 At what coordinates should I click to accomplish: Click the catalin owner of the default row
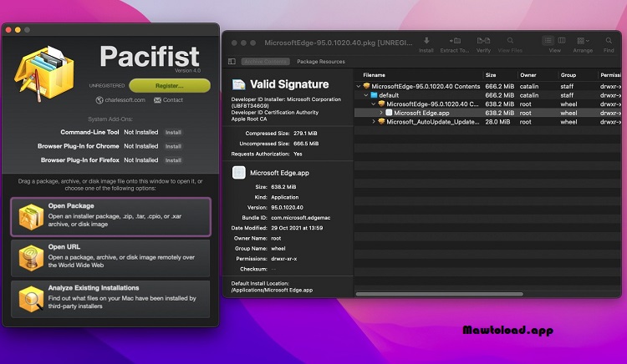pyautogui.click(x=529, y=95)
